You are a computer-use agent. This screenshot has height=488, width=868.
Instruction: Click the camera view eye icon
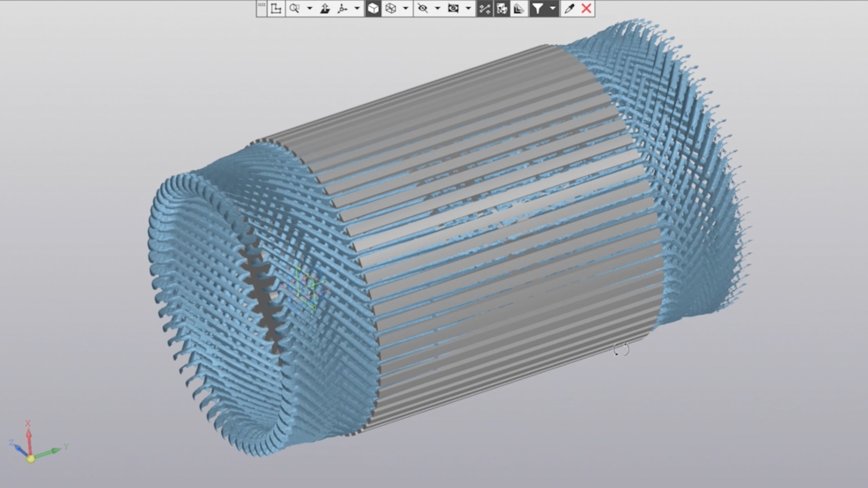pyautogui.click(x=453, y=8)
